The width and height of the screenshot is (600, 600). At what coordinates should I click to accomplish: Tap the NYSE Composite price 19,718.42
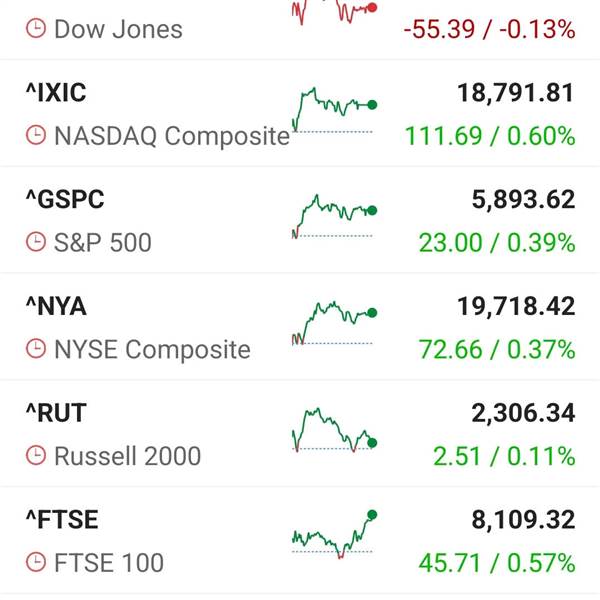[516, 306]
